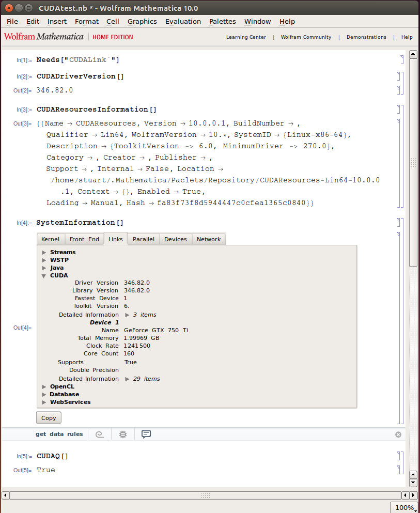Switch to the Kernel tab

tap(51, 239)
